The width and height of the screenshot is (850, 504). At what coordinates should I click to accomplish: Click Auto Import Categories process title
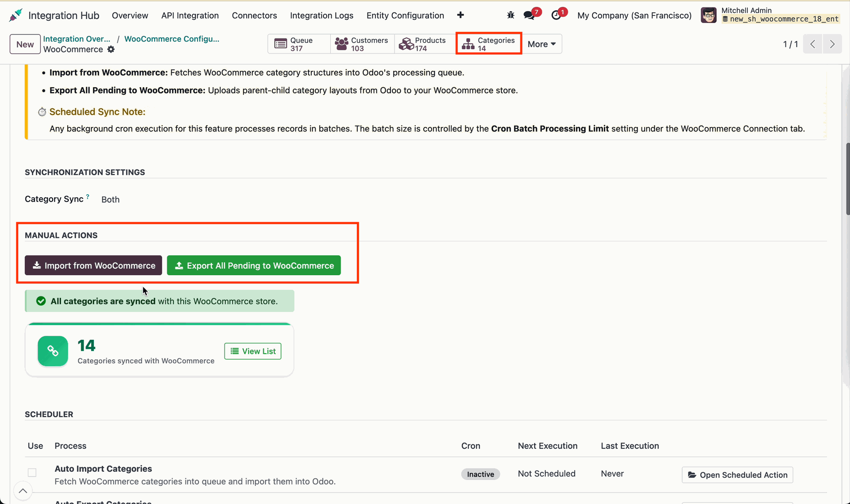click(x=103, y=469)
